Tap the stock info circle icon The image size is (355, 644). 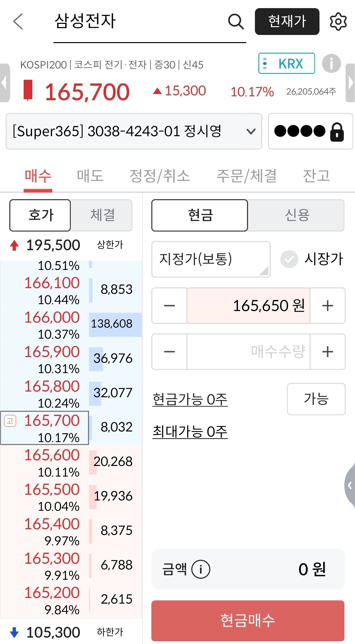331,64
